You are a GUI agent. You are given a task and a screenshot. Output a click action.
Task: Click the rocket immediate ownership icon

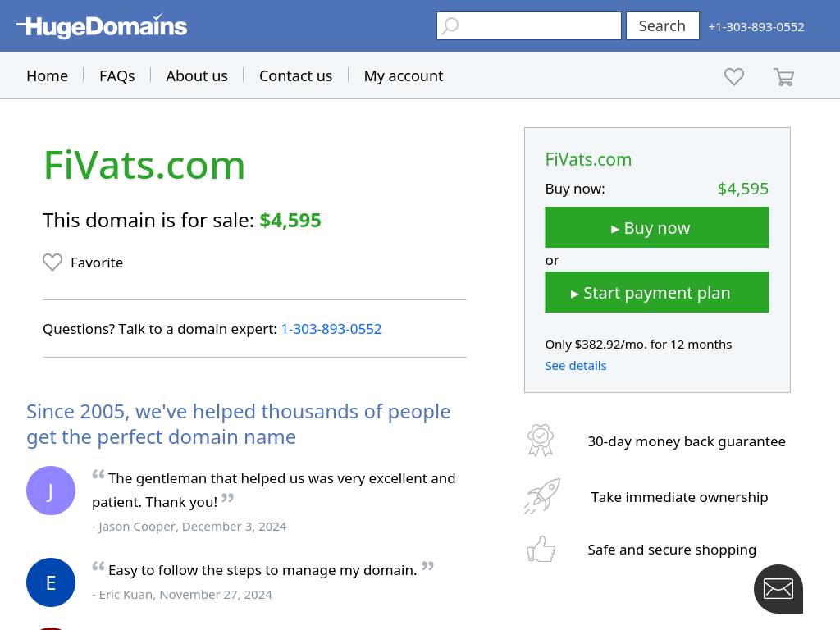542,496
